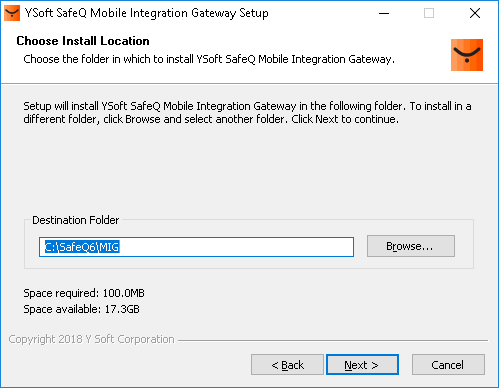Click highlighted path C:\SafeQ6\MIG
The height and width of the screenshot is (388, 499).
coord(82,247)
